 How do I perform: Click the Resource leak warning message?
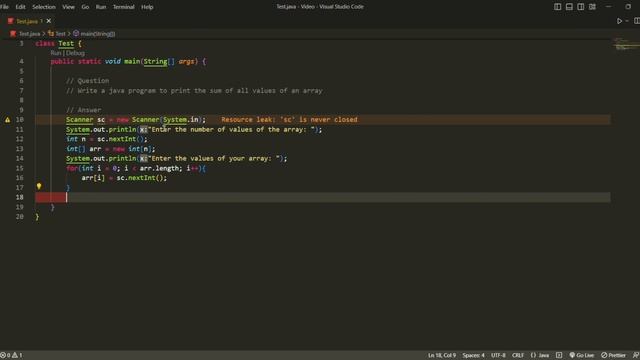289,120
